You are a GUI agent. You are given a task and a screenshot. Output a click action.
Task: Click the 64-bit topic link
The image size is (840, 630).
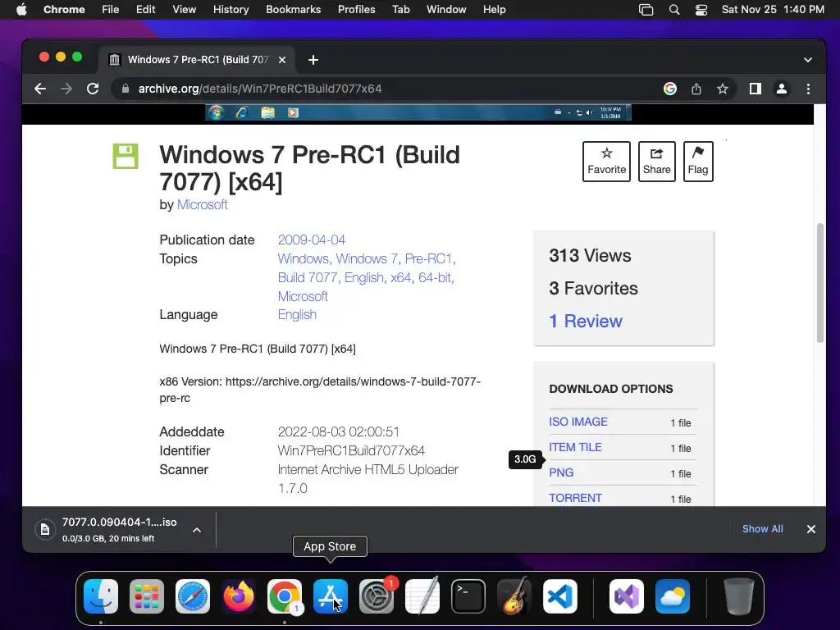435,277
